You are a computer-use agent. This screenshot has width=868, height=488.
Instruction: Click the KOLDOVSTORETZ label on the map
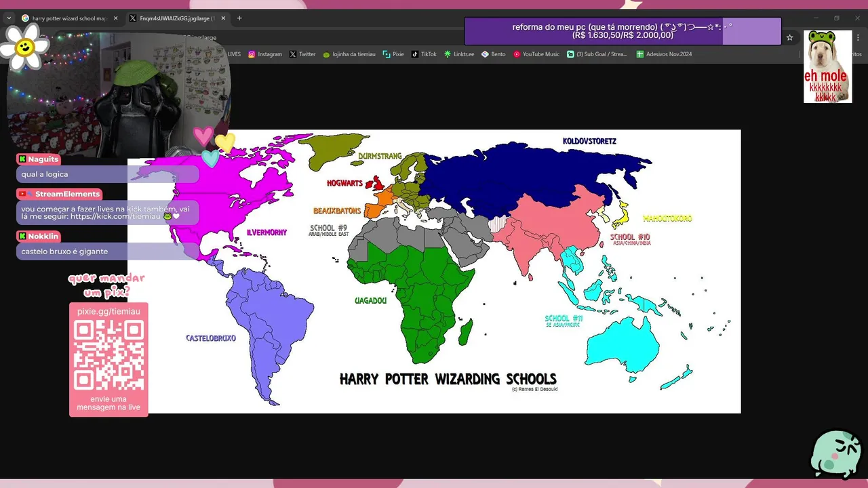click(589, 142)
